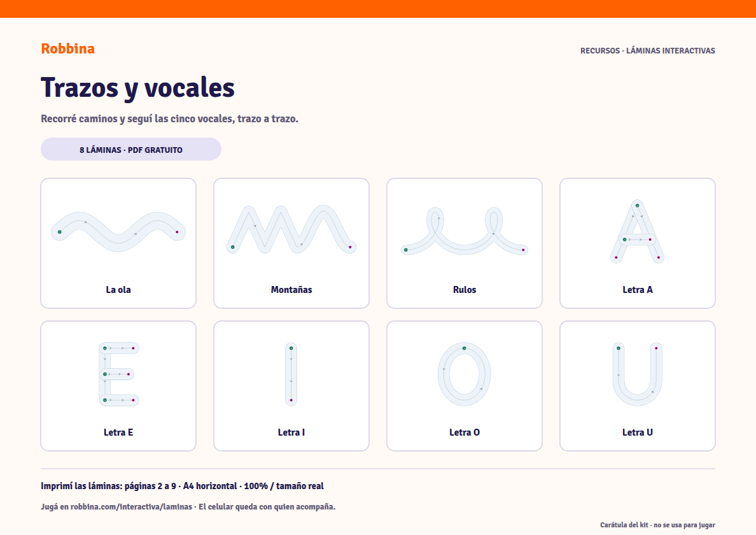Click the Robbina logo
The height and width of the screenshot is (535, 756).
(x=67, y=49)
